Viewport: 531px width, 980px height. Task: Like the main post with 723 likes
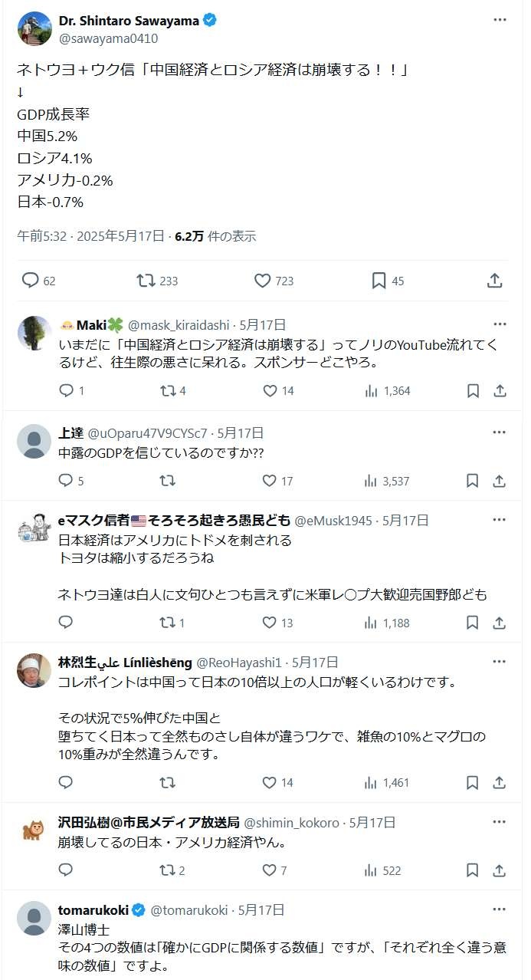[x=263, y=281]
